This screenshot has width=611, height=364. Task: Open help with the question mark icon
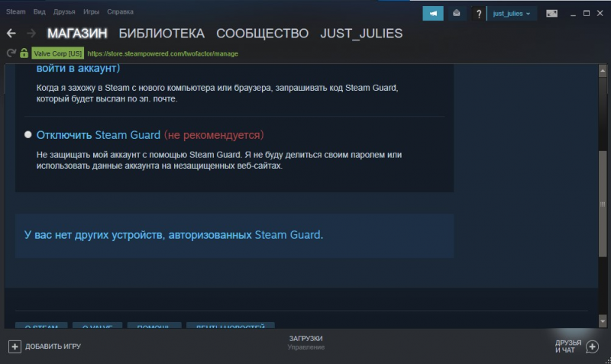tap(479, 14)
